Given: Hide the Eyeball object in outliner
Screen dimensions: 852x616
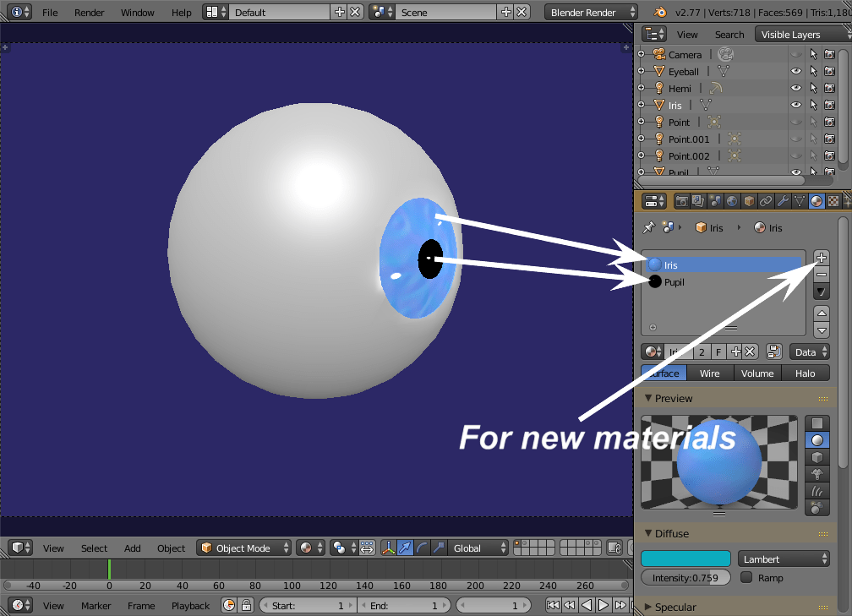Looking at the screenshot, I should click(795, 71).
